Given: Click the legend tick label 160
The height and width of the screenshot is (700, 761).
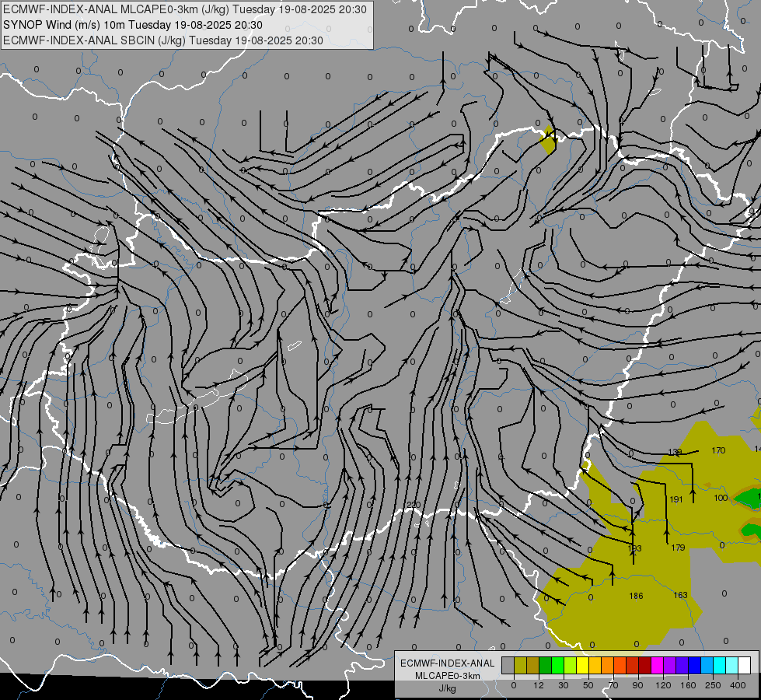Looking at the screenshot, I should tap(688, 685).
